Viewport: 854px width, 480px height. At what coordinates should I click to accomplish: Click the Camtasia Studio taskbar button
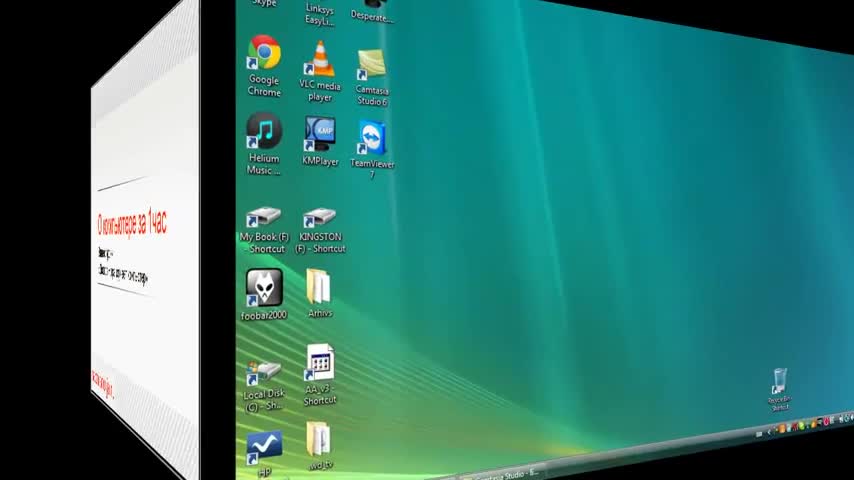click(501, 474)
